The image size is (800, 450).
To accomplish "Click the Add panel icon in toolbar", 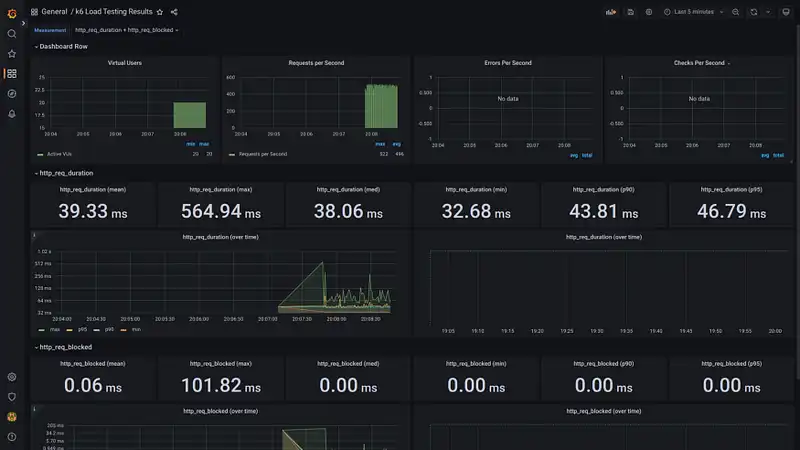I will tap(611, 12).
